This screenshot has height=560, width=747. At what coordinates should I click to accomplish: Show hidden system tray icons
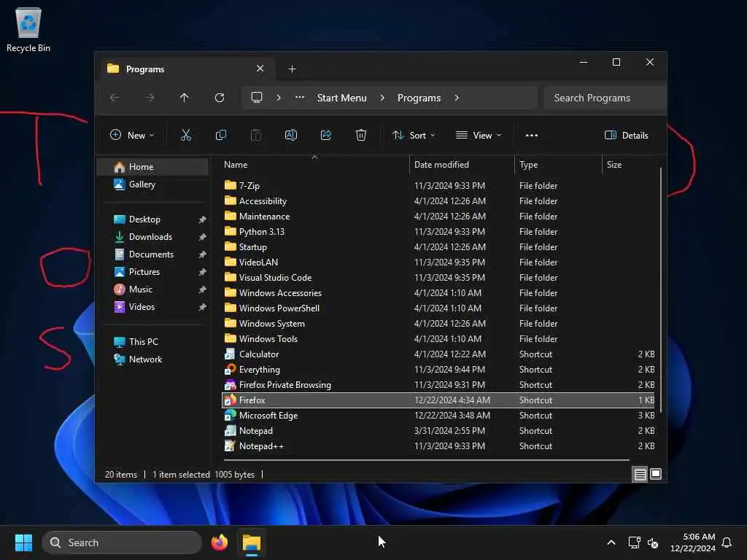click(x=611, y=542)
